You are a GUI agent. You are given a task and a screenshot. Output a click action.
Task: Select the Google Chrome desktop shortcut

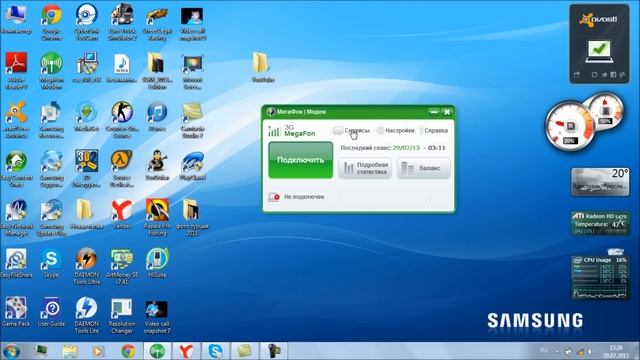(51, 22)
